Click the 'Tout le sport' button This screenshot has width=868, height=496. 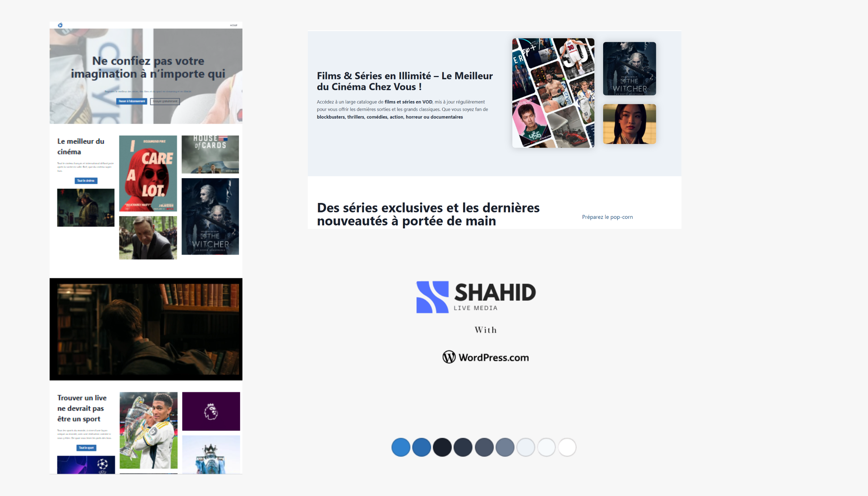pyautogui.click(x=86, y=448)
